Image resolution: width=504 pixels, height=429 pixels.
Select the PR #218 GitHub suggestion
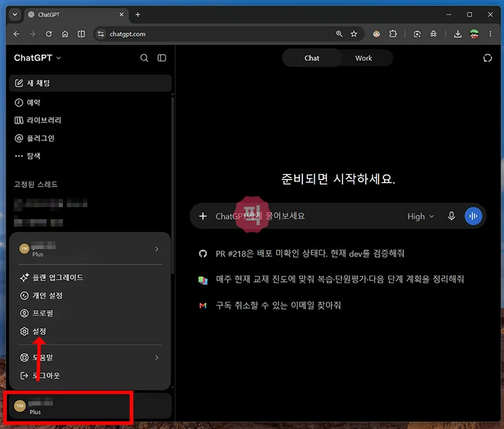(x=310, y=254)
